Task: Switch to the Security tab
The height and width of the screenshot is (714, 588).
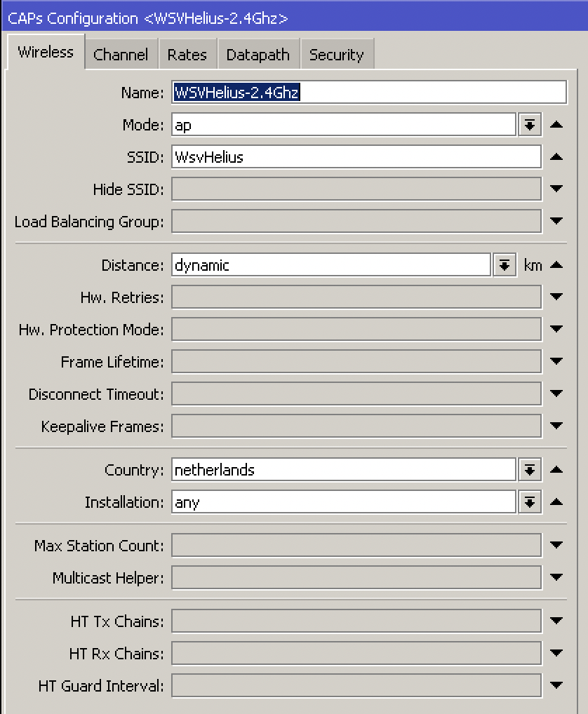Action: pos(338,54)
